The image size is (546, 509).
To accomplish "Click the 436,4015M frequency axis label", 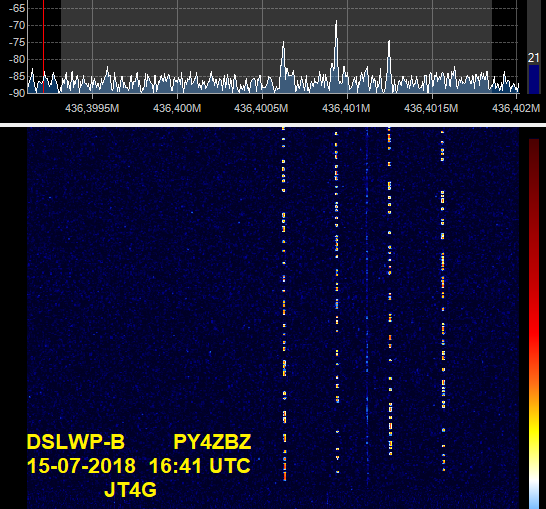I will (431, 108).
